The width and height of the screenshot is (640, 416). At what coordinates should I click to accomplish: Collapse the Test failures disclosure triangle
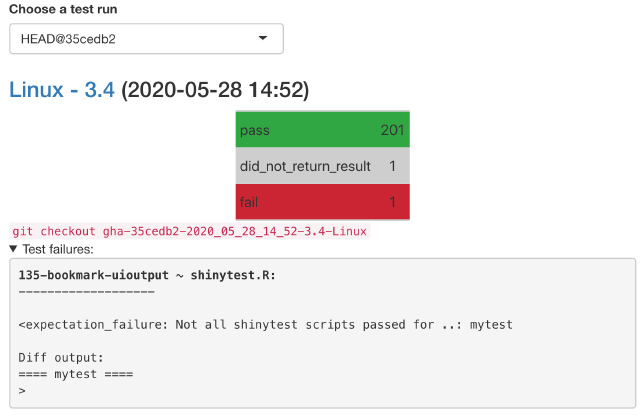coord(13,249)
